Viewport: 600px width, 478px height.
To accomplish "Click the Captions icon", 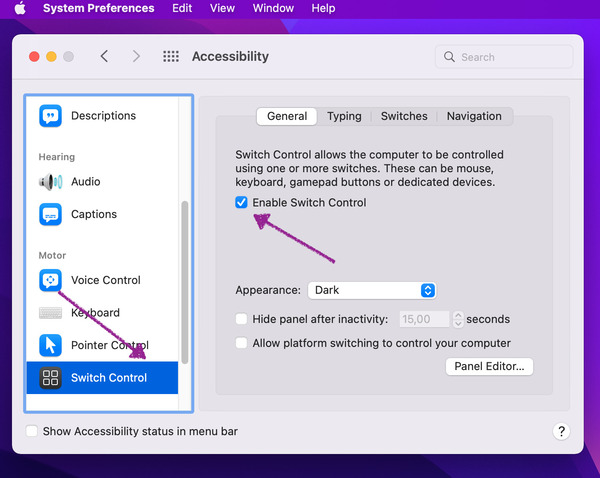I will pyautogui.click(x=50, y=214).
